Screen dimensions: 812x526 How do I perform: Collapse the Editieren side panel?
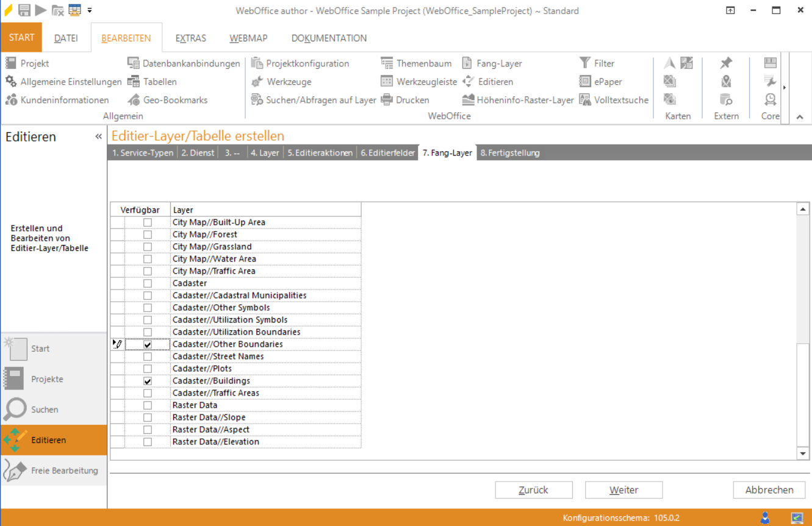click(99, 137)
